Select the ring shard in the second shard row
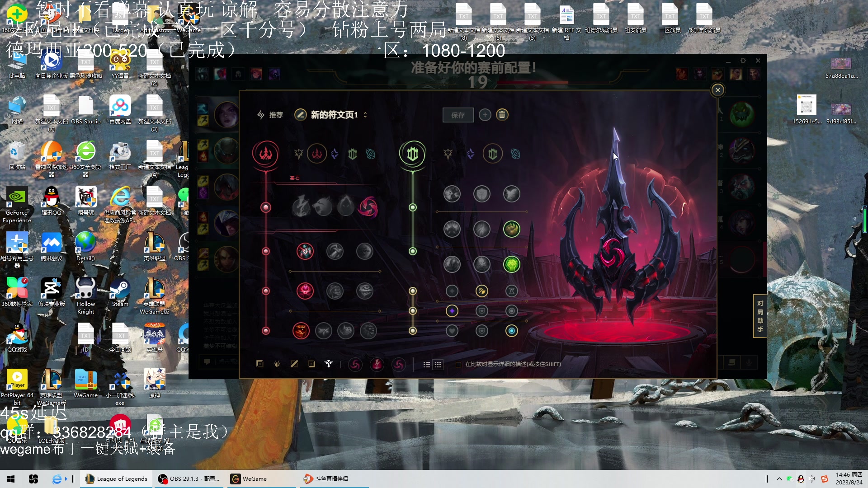Image resolution: width=868 pixels, height=488 pixels. point(512,311)
